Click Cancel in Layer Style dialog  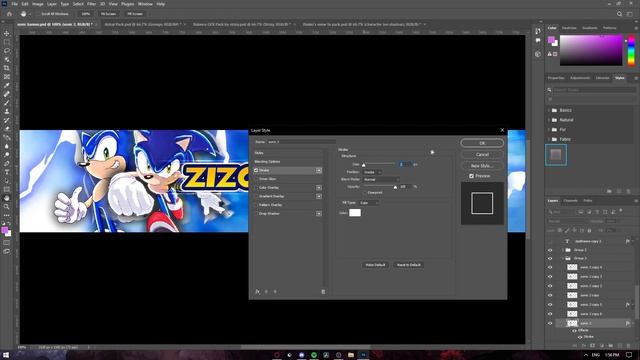click(x=482, y=155)
